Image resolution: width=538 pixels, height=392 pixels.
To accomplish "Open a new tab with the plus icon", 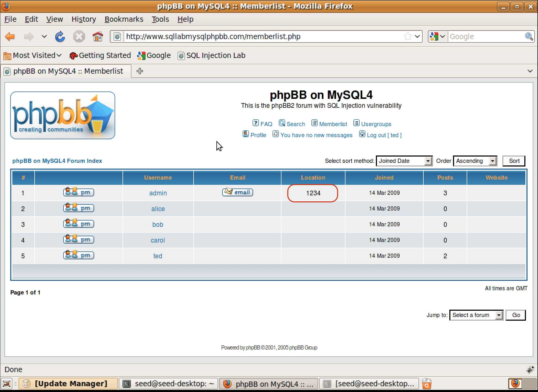I will click(140, 71).
